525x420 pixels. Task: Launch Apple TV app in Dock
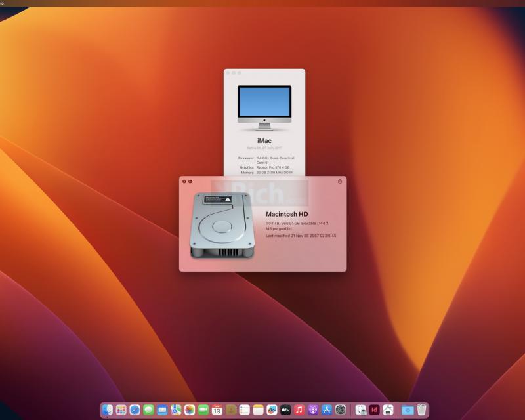[285, 409]
